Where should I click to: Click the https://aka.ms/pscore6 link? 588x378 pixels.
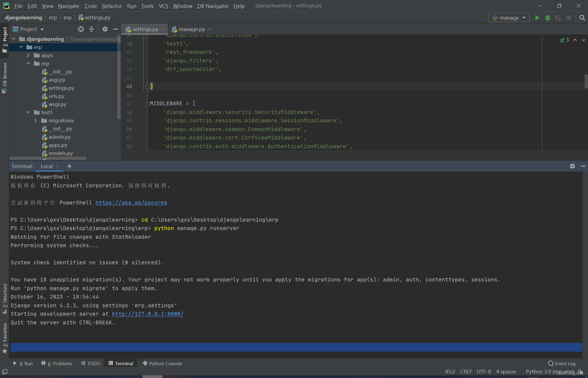(x=131, y=203)
